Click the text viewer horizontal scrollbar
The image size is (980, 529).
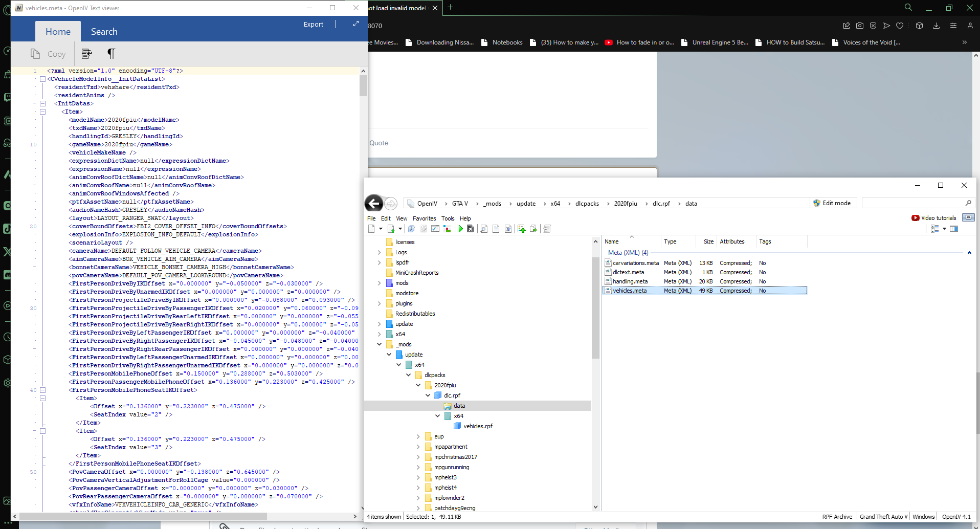(184, 517)
